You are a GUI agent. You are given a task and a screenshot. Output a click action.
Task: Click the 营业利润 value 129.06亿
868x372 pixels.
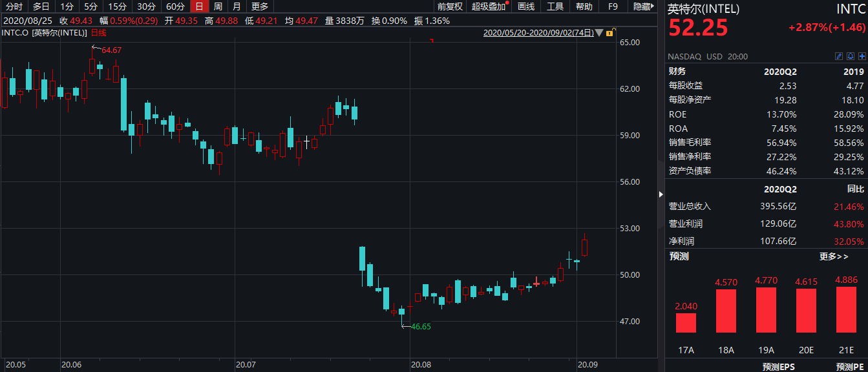(779, 224)
